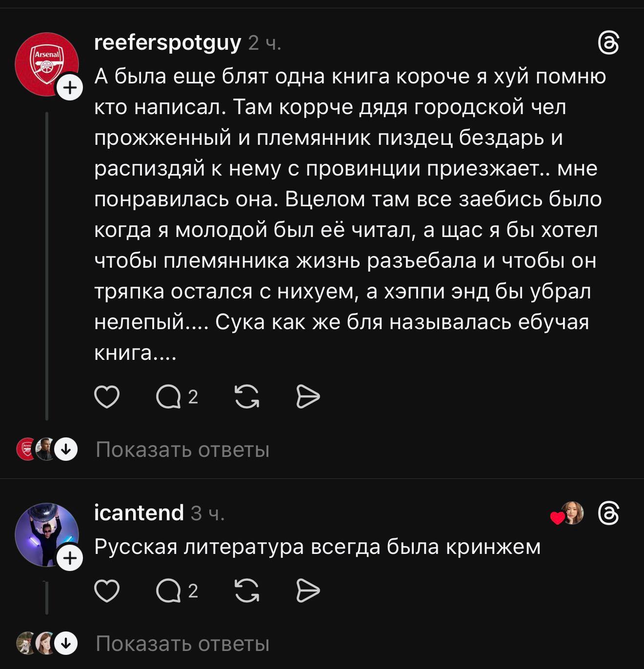
Task: Share the icantend post via send icon
Action: point(308,590)
